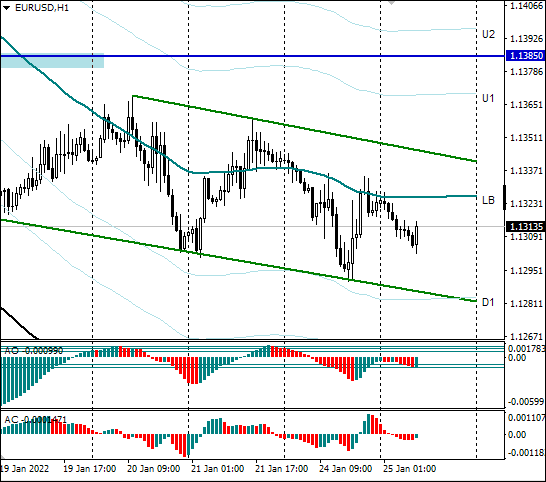Click the 21 Jan 17:00 time label
This screenshot has height=482, width=546.
(281, 469)
